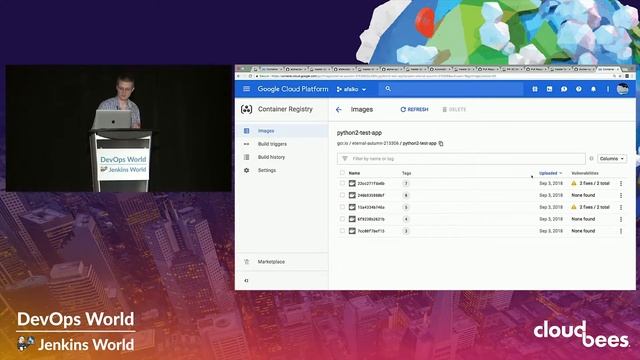Screen dimensions: 640x360
Task: Click the REFRESH button
Action: [414, 109]
